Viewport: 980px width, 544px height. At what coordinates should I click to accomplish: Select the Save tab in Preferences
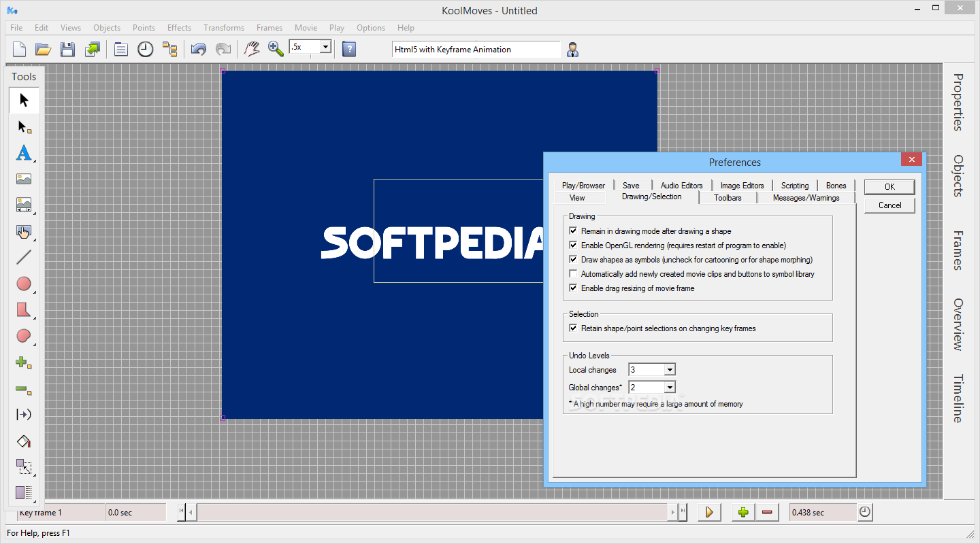coord(631,186)
